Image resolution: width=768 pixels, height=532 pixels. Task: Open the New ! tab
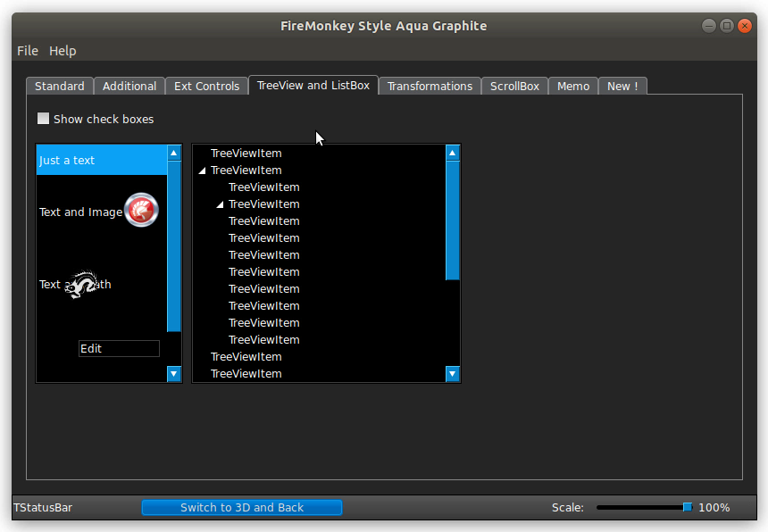[622, 87]
